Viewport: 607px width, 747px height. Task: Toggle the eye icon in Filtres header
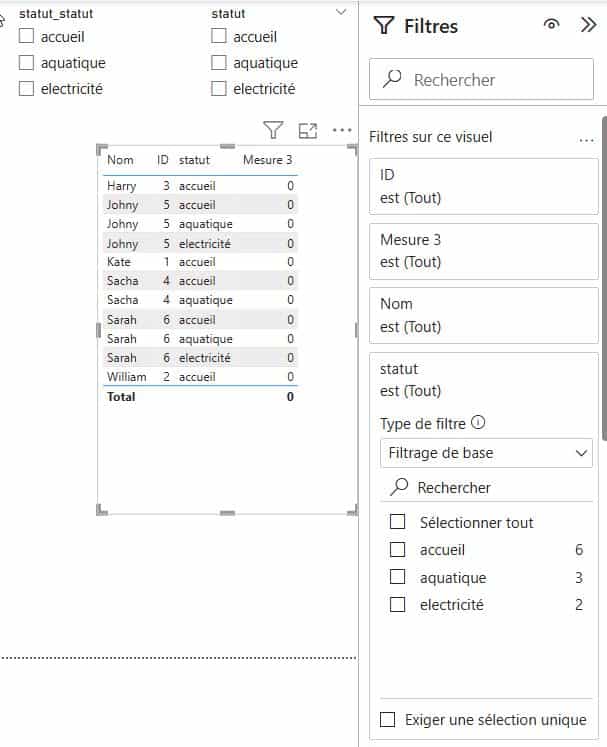pyautogui.click(x=551, y=26)
